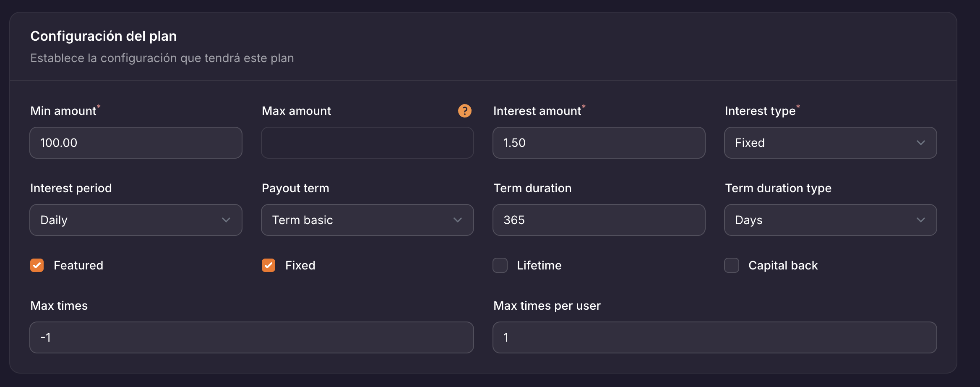Click the Featured label text
The height and width of the screenshot is (387, 980).
coord(78,265)
